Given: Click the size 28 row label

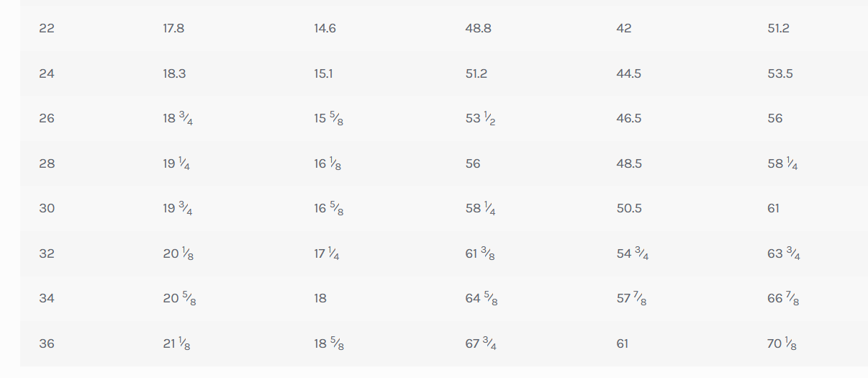Looking at the screenshot, I should tap(47, 163).
